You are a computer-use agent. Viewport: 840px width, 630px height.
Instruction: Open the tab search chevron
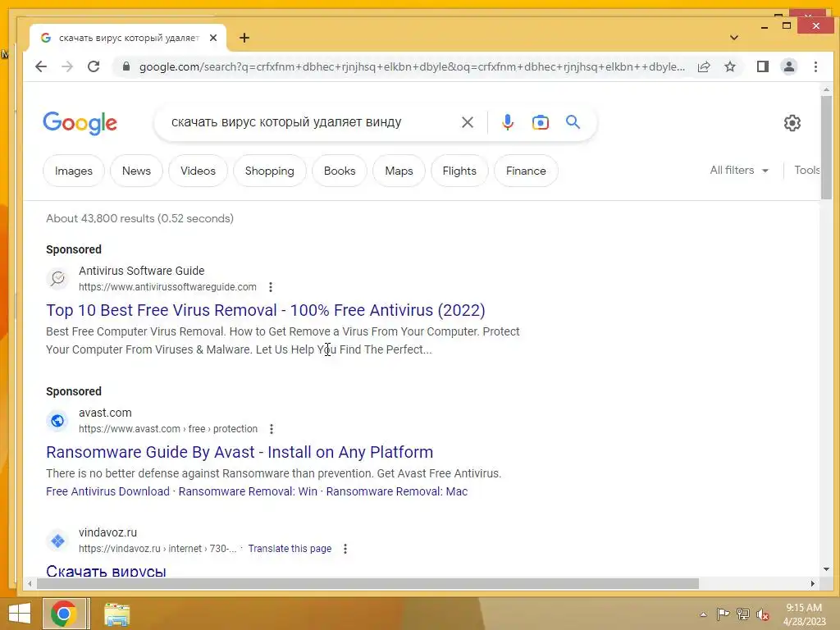coord(734,38)
